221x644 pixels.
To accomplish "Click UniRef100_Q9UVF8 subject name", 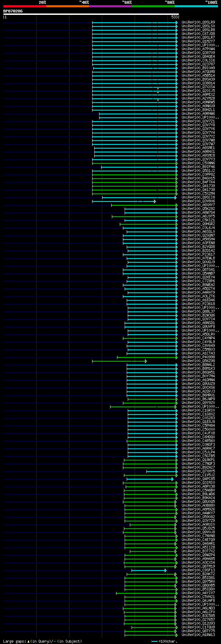I will click(198, 327).
